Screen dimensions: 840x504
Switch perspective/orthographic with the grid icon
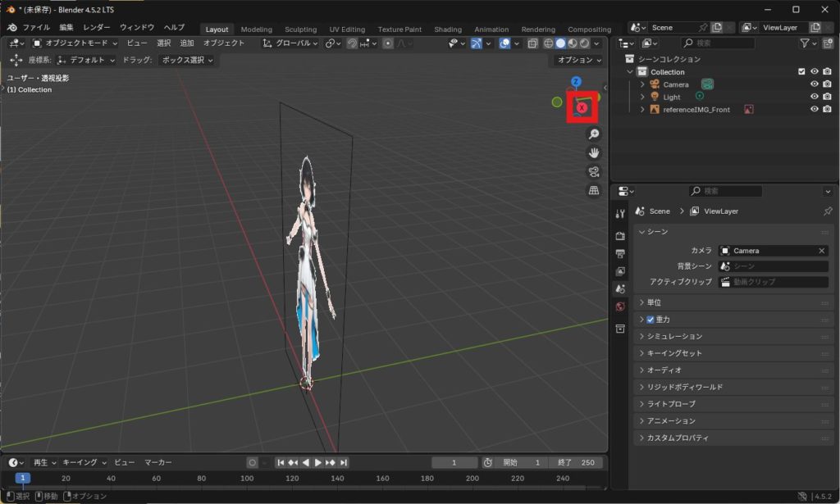pyautogui.click(x=594, y=190)
